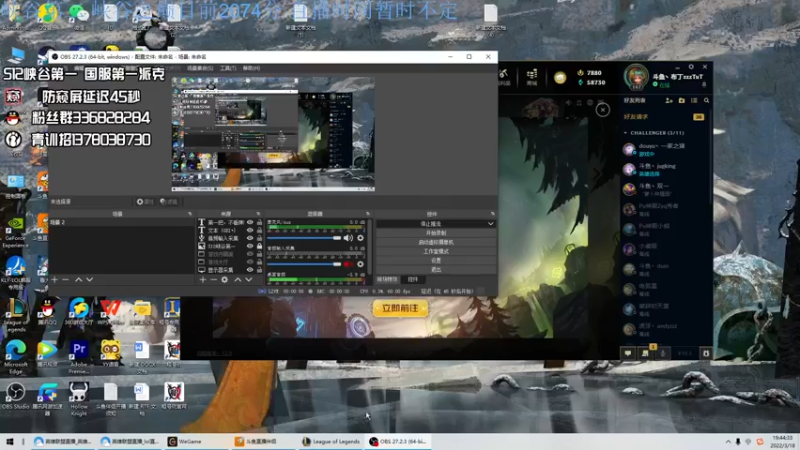Open 属性 properties button above scenes
Image resolution: width=800 pixels, height=450 pixels.
pyautogui.click(x=145, y=202)
